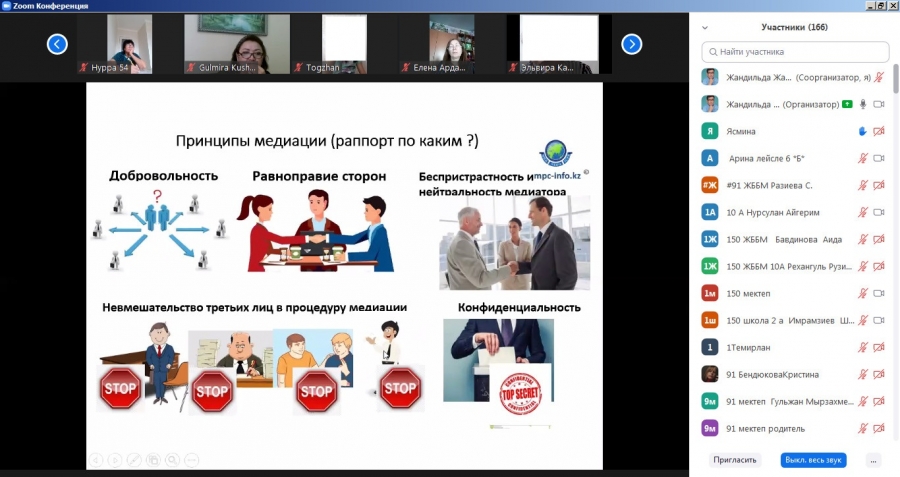The width and height of the screenshot is (900, 477).
Task: Select Эльвира Ка video thumbnail
Action: coord(558,44)
